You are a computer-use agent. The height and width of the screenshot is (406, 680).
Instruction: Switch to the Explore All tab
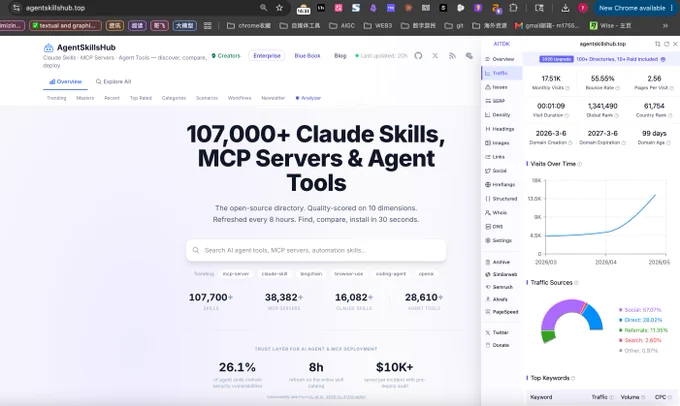coord(113,82)
